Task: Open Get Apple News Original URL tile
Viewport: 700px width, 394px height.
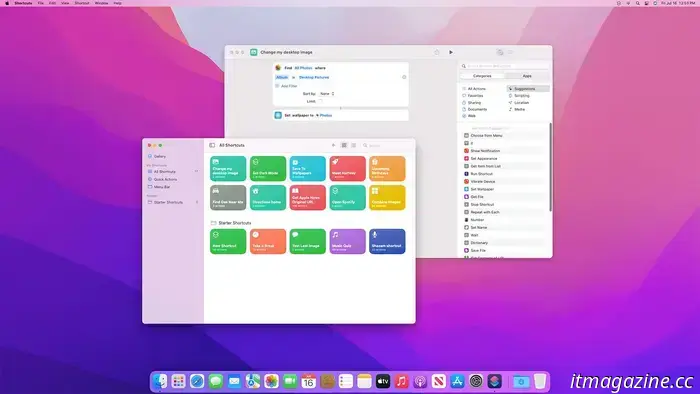Action: (308, 198)
